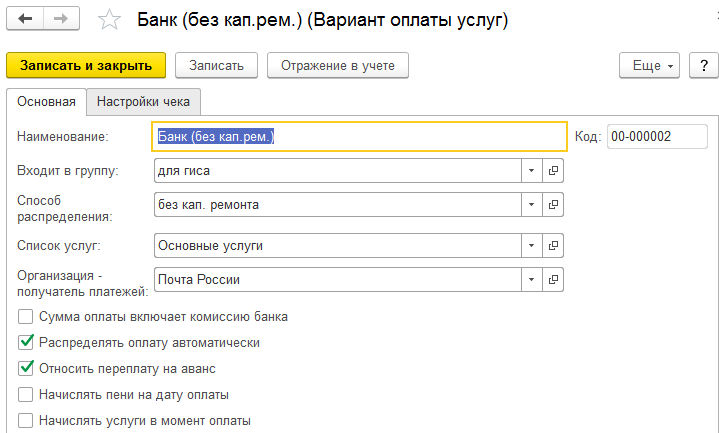Uncheck 'Относить переплату на аванс'

point(26,368)
